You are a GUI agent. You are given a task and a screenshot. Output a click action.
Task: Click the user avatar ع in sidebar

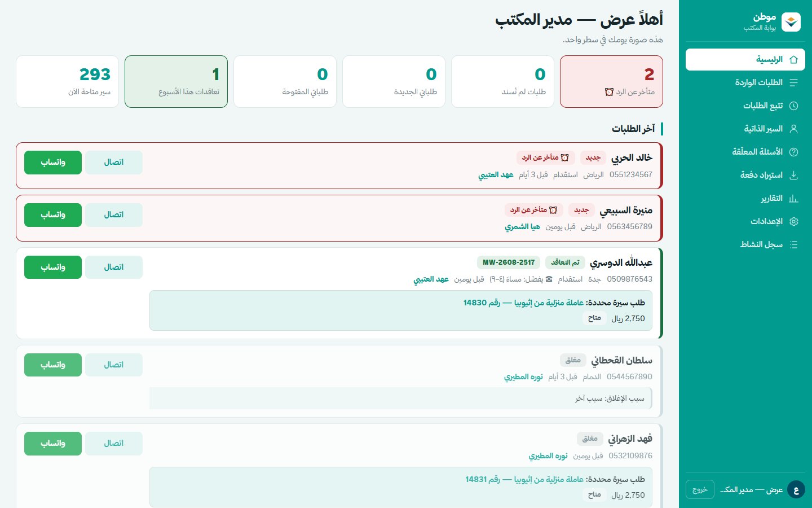[796, 489]
